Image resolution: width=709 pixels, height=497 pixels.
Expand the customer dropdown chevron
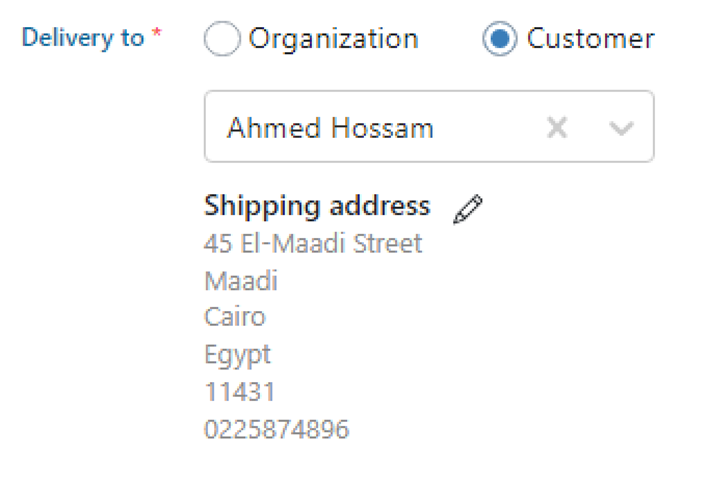click(x=621, y=128)
